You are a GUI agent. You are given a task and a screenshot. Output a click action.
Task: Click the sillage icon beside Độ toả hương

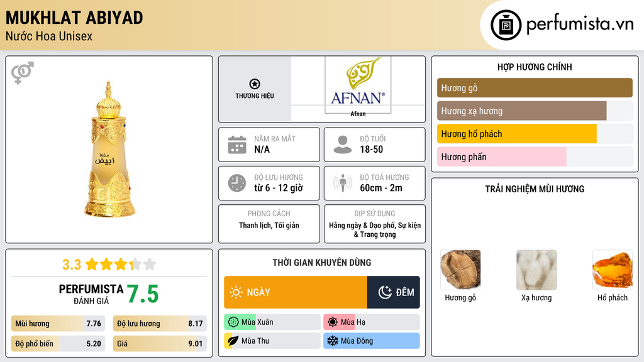[x=342, y=183]
